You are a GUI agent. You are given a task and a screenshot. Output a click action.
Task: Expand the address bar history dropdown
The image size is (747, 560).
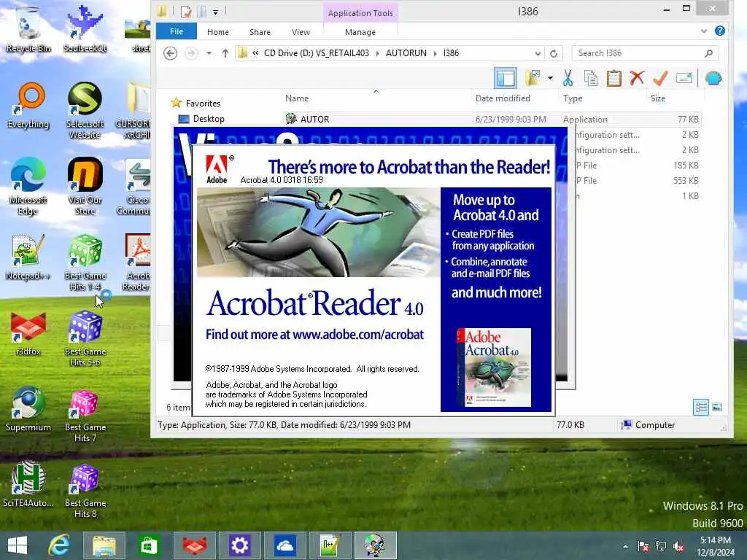538,53
